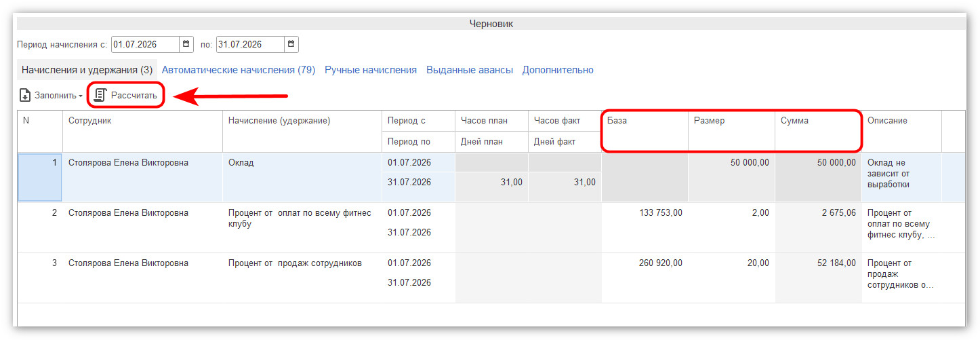Select Столярова Елена Викторовна in Оклад row
Image resolution: width=980 pixels, height=340 pixels.
point(142,177)
